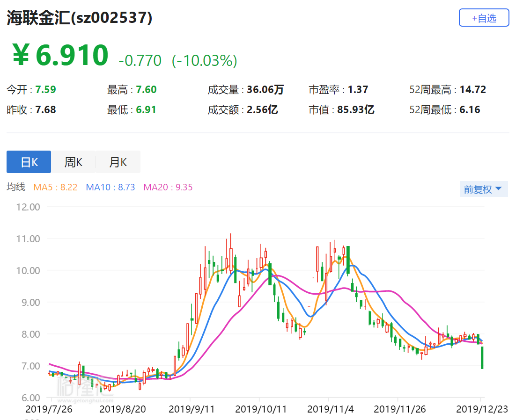The image size is (523, 420).
Task: Click the MA10 : 8.73 indicator label
Action: 110,187
